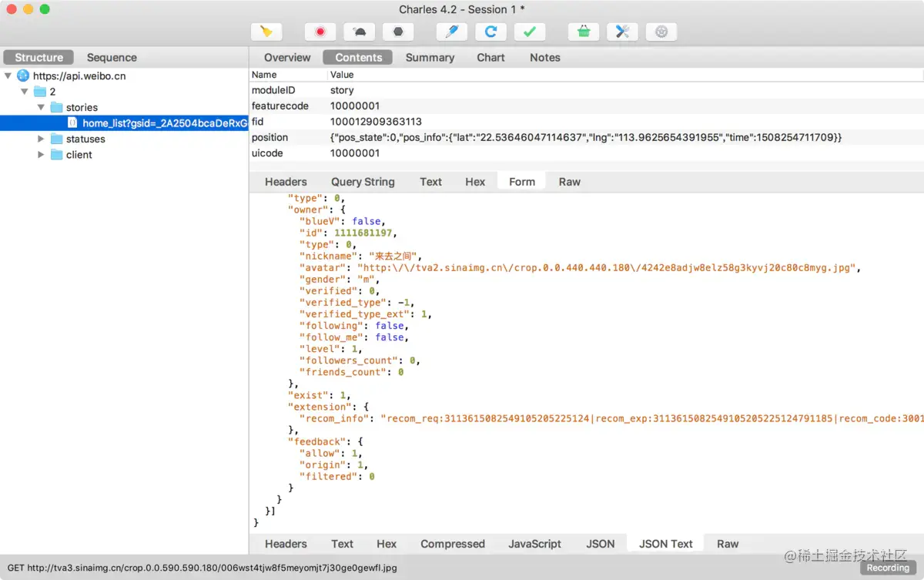Click the green basket publish icon
The image size is (924, 580).
tap(584, 32)
